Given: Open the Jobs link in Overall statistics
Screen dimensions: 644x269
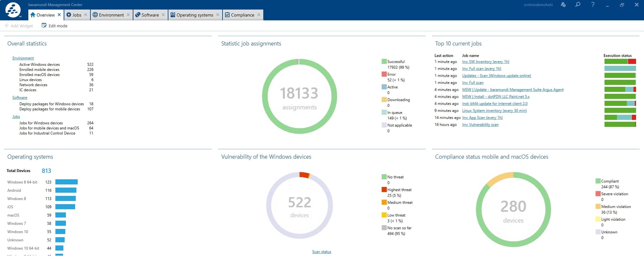Looking at the screenshot, I should click(16, 117).
